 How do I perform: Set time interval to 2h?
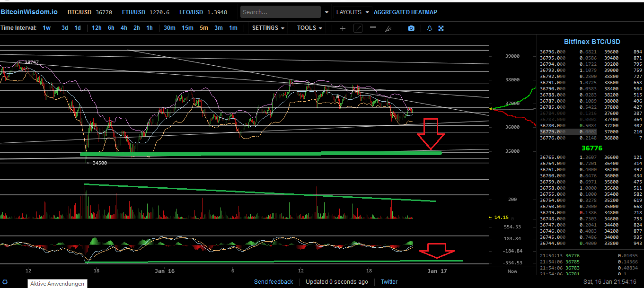pyautogui.click(x=136, y=28)
